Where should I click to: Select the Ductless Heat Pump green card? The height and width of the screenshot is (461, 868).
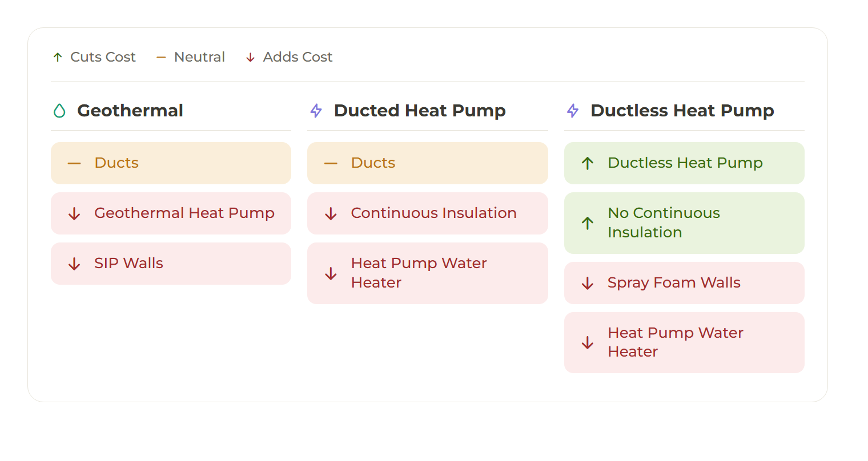[x=684, y=163]
